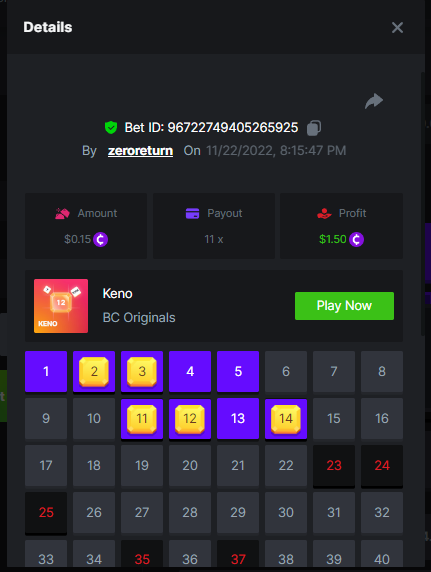Screen dimensions: 431x572
Task: Click purple tile number 13
Action: pyautogui.click(x=238, y=418)
